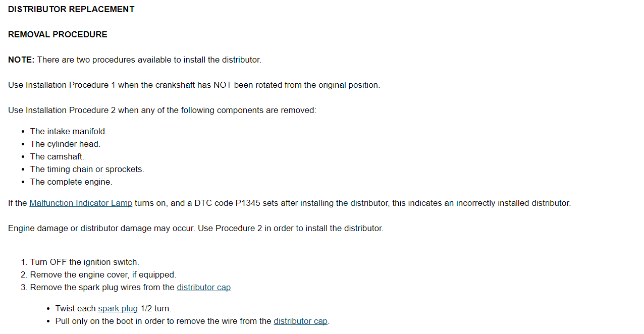This screenshot has height=334, width=644.
Task: Open the Malfunction Indicator Lamp link
Action: point(81,203)
